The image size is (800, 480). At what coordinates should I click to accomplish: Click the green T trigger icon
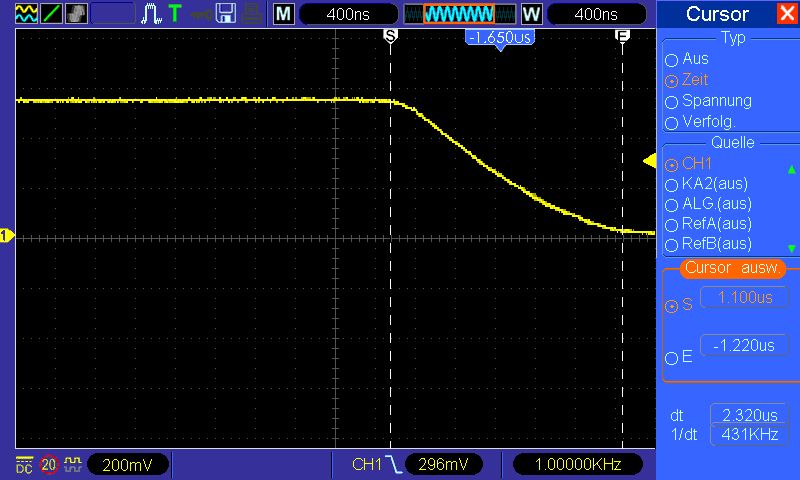[175, 13]
